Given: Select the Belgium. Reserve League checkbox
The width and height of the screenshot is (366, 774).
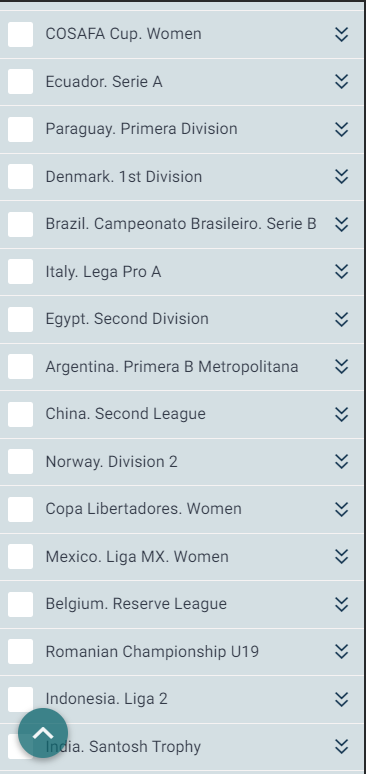Looking at the screenshot, I should pos(20,604).
